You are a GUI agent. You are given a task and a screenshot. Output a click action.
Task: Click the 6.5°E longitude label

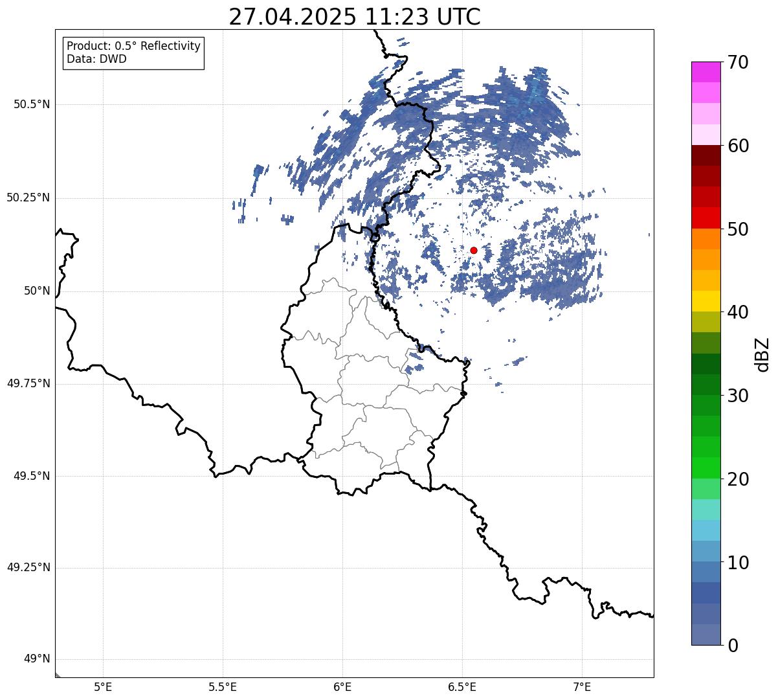462,686
